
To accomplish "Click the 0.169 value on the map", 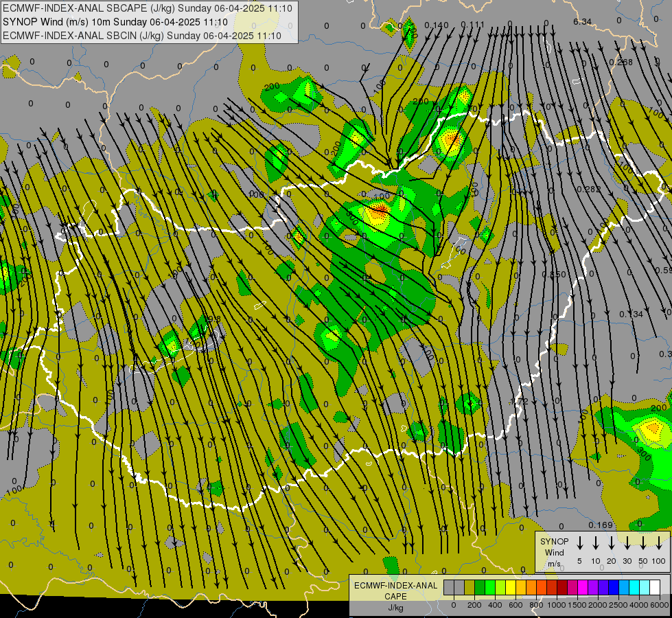I will coord(601,525).
